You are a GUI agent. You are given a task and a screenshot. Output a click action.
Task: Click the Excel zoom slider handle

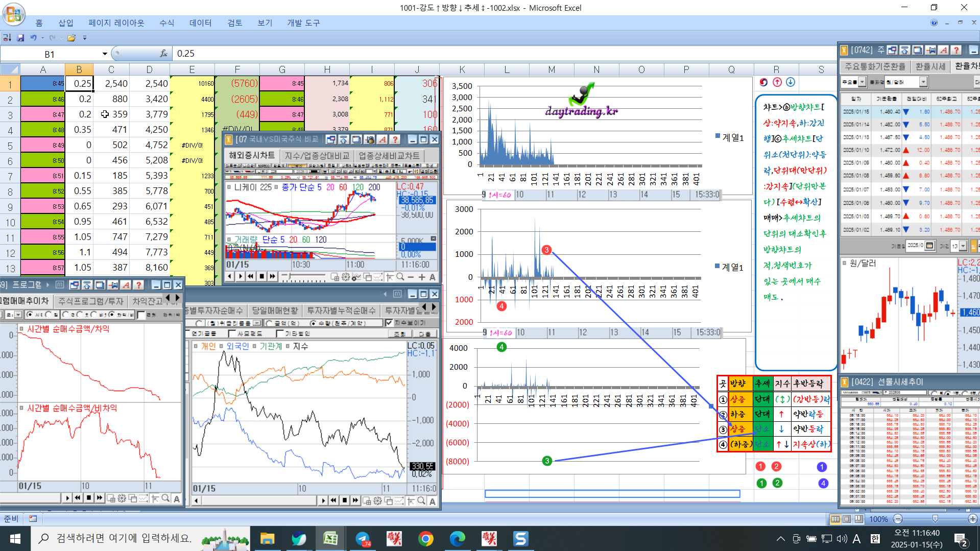(935, 519)
